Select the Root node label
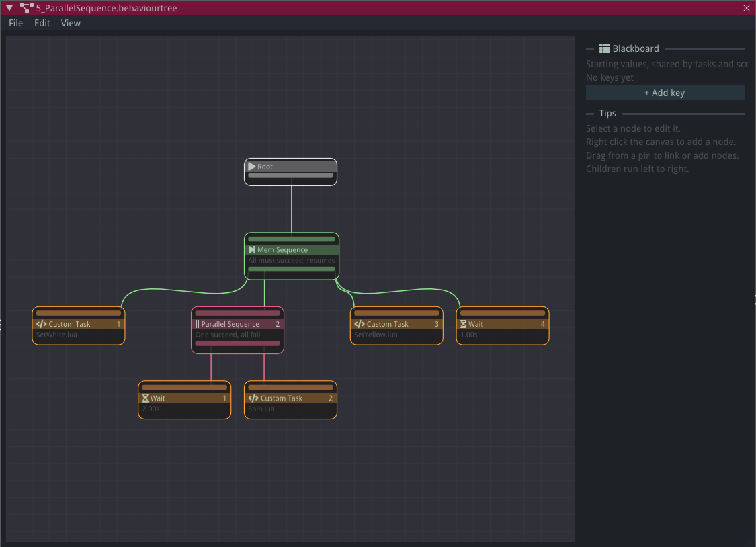 [265, 167]
